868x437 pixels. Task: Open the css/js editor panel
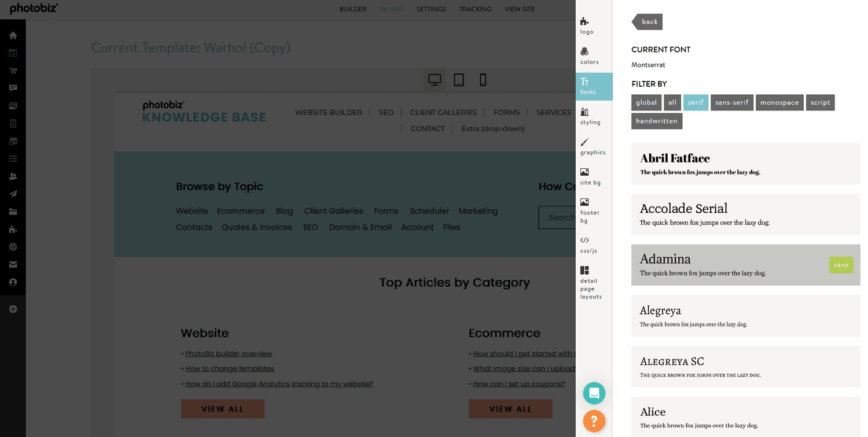(588, 245)
